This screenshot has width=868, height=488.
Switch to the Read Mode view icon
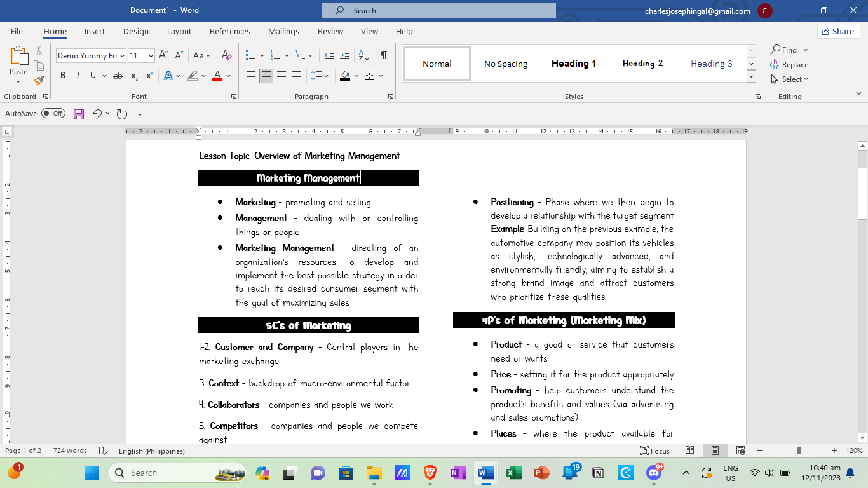(x=690, y=451)
